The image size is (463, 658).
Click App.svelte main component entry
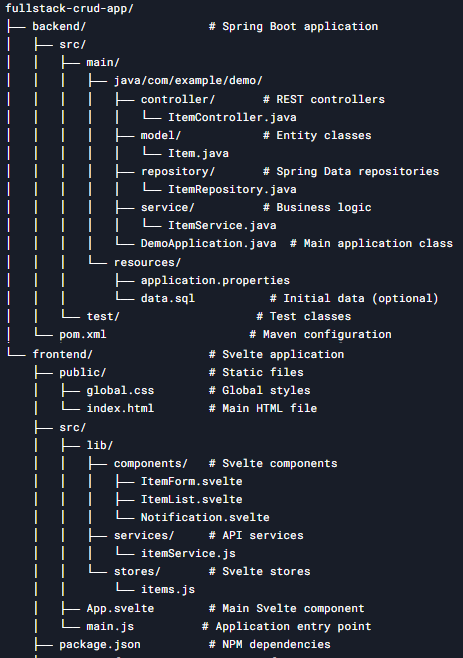point(120,608)
